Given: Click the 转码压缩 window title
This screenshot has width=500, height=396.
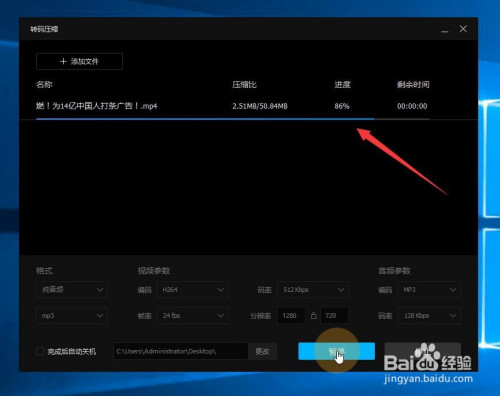Looking at the screenshot, I should 44,29.
